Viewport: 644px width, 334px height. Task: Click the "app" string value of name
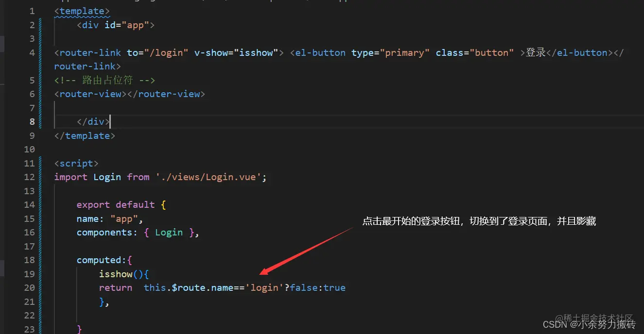tap(124, 218)
